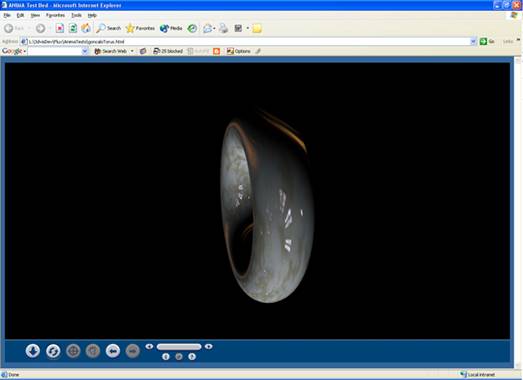
Task: Open the Favorites menu
Action: click(x=55, y=15)
